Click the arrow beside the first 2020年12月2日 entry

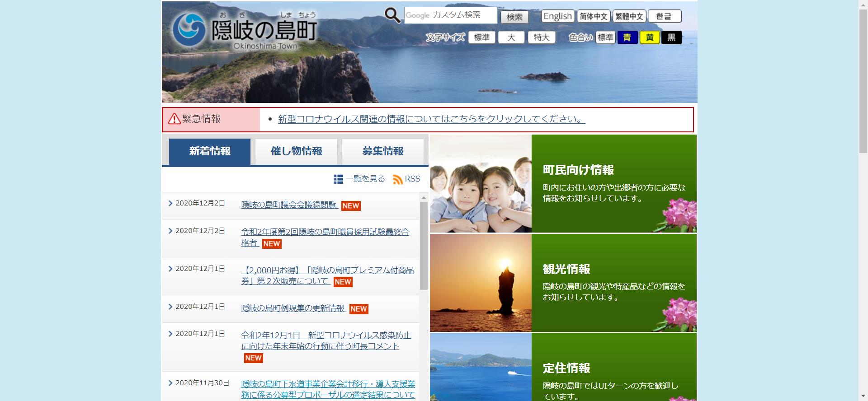point(170,203)
